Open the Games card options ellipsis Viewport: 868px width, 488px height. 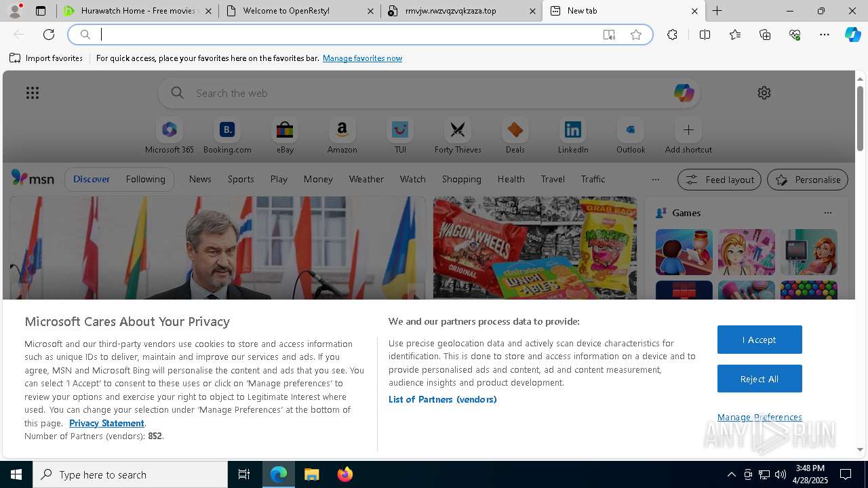click(x=827, y=213)
